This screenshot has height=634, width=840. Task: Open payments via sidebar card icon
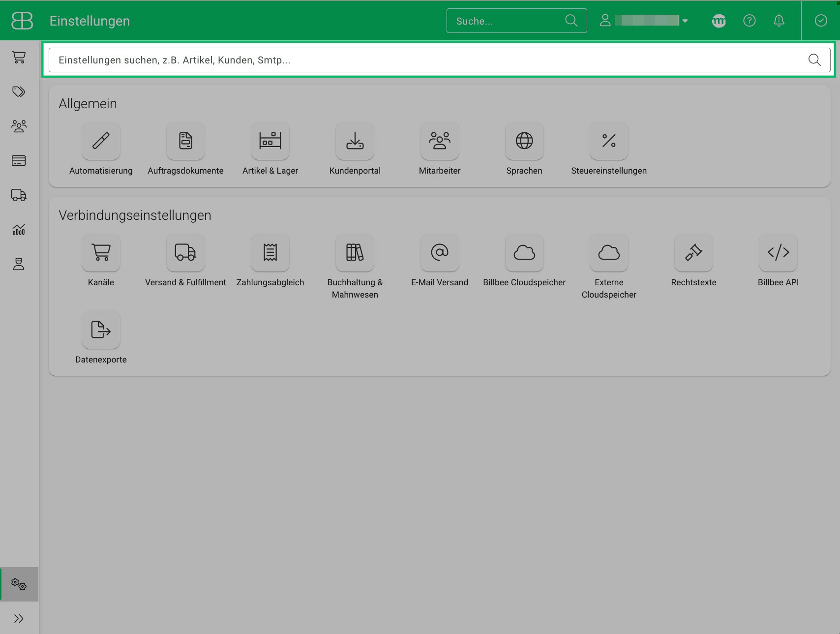point(19,161)
